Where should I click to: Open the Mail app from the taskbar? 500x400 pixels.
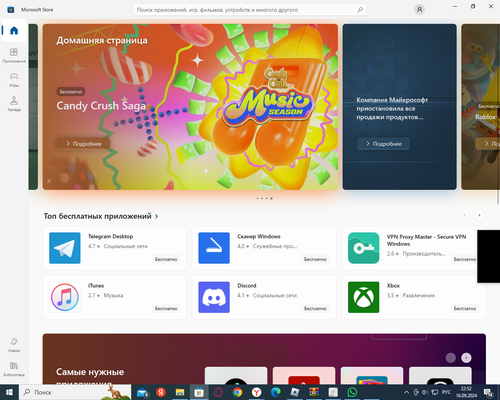point(142,392)
